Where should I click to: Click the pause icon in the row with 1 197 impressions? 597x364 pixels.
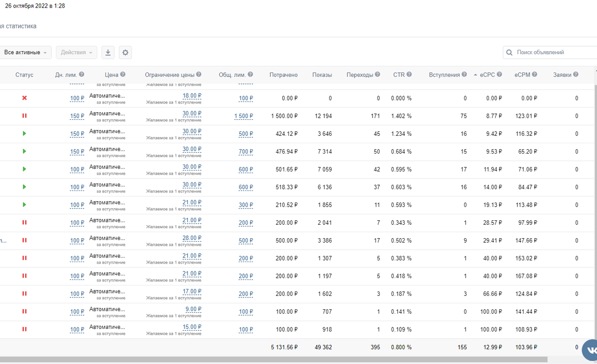24,276
